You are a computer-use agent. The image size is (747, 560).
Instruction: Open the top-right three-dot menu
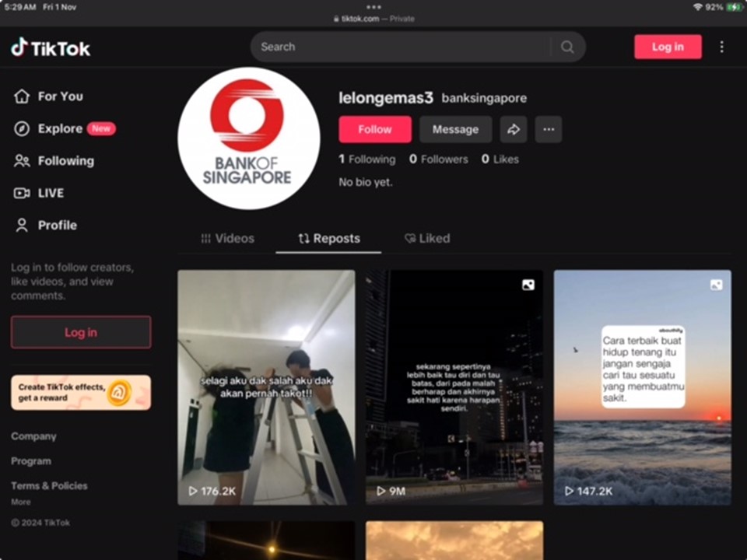click(722, 47)
